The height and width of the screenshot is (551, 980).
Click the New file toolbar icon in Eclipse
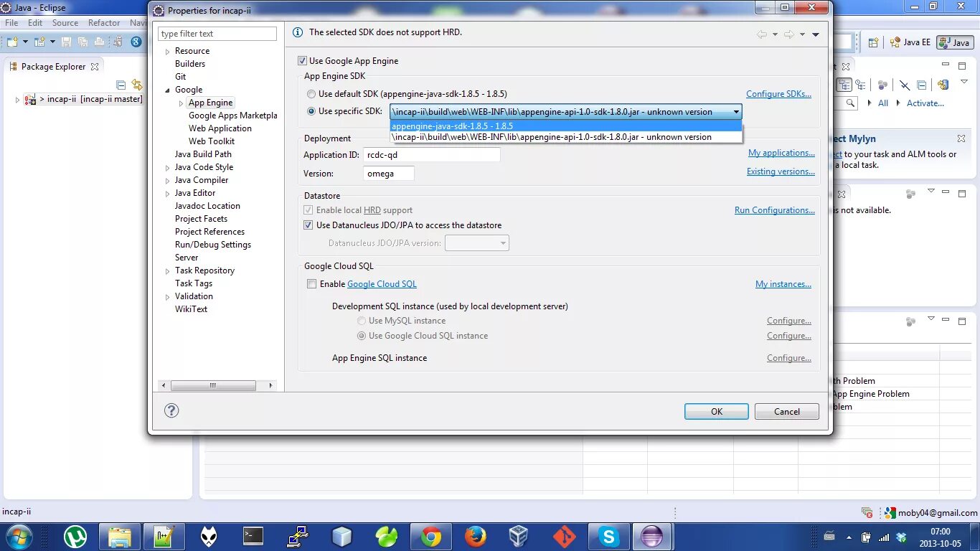[x=12, y=42]
